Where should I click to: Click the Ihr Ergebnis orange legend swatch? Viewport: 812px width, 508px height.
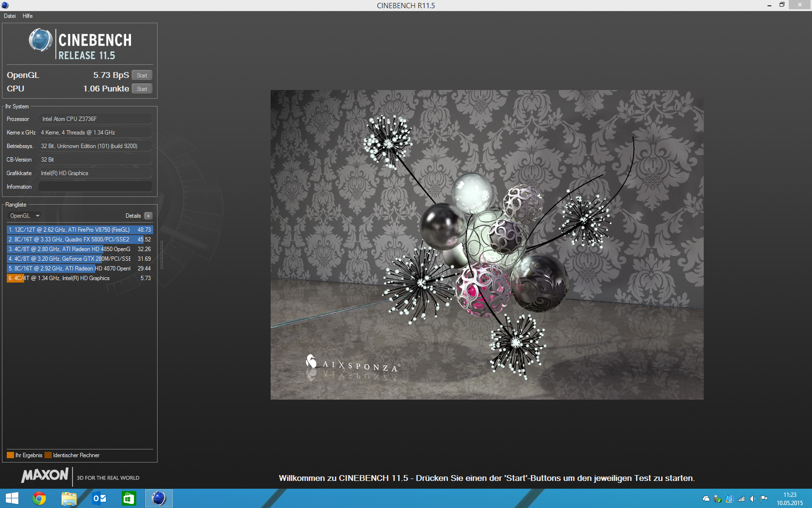pyautogui.click(x=10, y=455)
